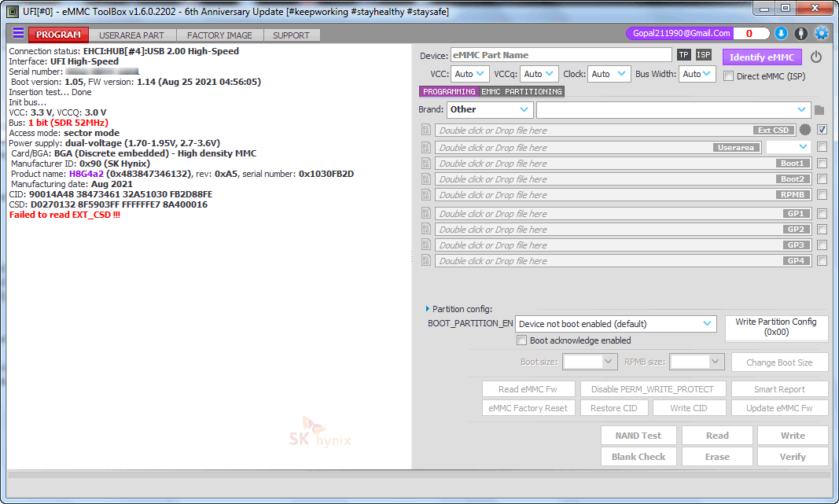Screen dimensions: 839x504
Task: Open settings gear icon
Action: tap(822, 34)
